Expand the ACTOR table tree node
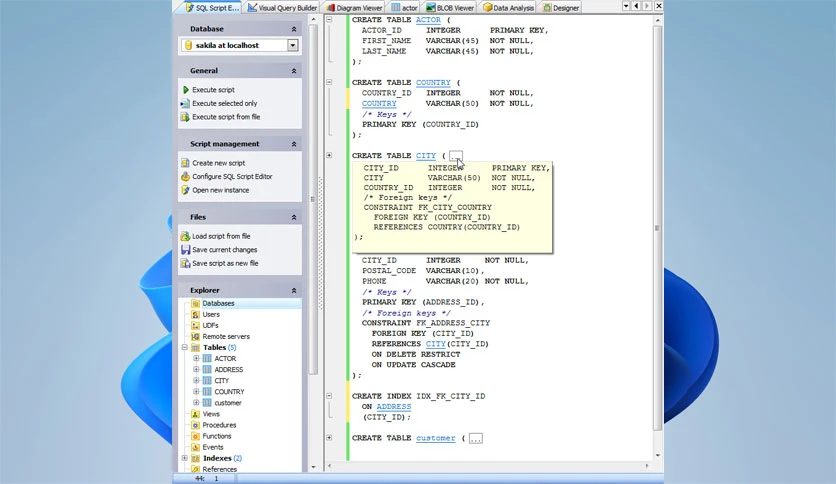The width and height of the screenshot is (836, 484). [x=196, y=359]
